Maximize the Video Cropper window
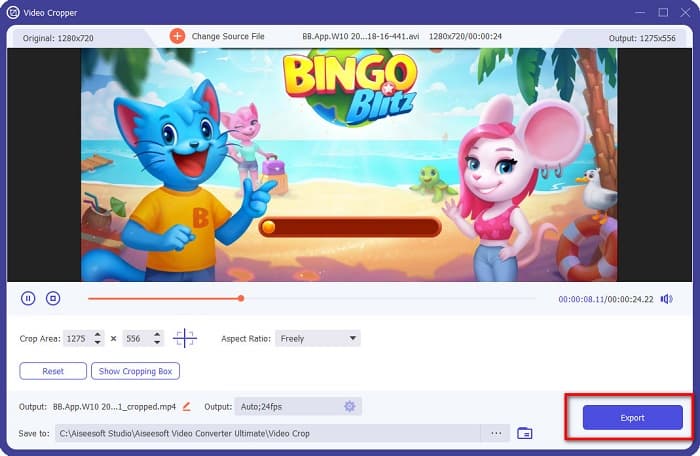700x456 pixels. (663, 13)
